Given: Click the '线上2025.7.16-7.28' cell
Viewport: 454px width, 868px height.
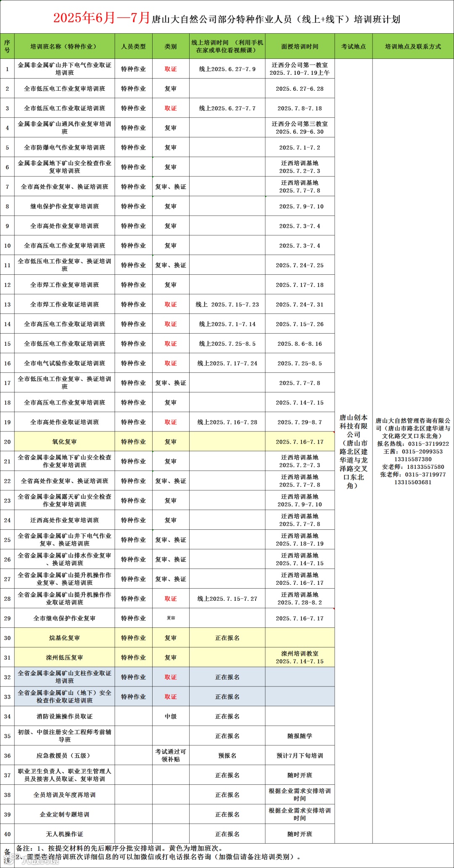Looking at the screenshot, I should pos(227,422).
